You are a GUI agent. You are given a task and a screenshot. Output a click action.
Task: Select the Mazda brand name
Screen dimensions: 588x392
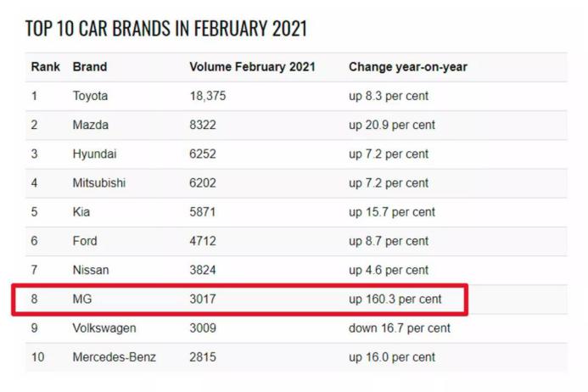91,125
